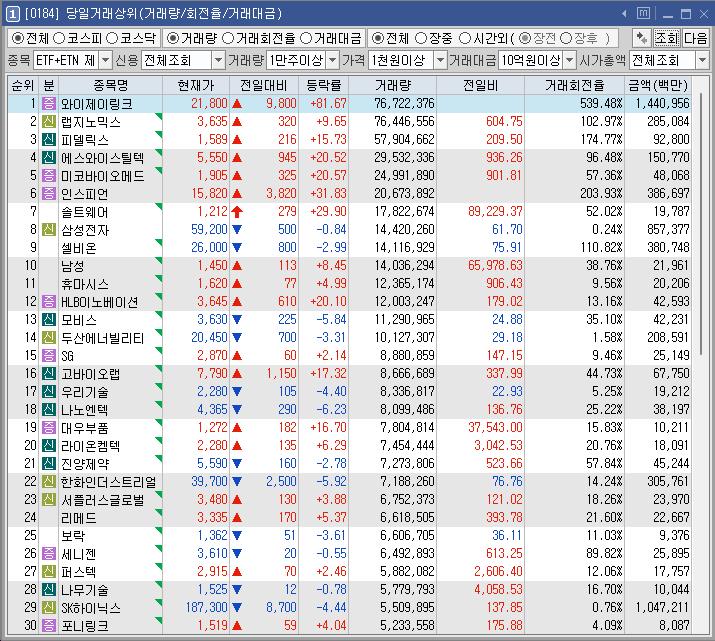Click the 거래회전율 column header
Viewport: 715px width, 641px height.
pyautogui.click(x=575, y=85)
